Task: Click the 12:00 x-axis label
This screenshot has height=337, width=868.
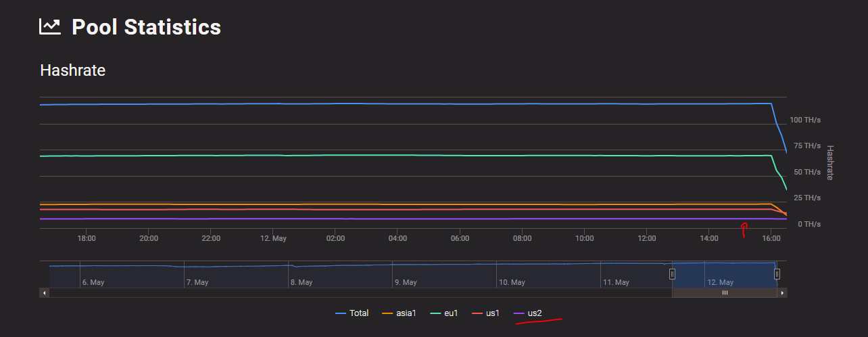Action: click(x=647, y=239)
